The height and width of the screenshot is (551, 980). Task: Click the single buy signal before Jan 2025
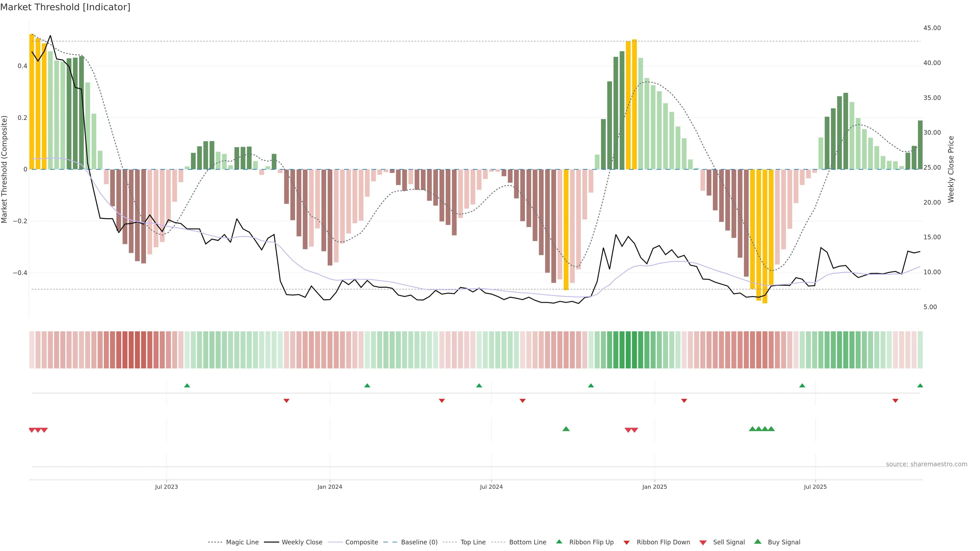click(566, 429)
